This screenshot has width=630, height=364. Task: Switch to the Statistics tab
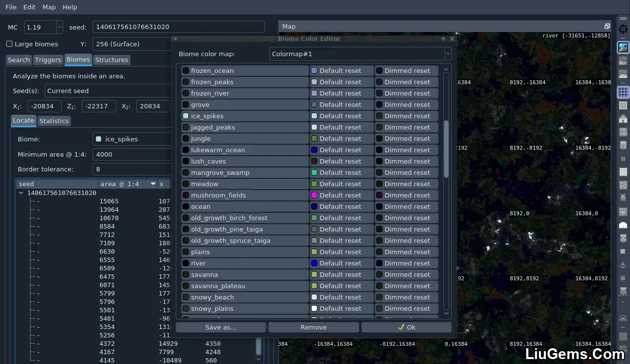click(x=54, y=121)
